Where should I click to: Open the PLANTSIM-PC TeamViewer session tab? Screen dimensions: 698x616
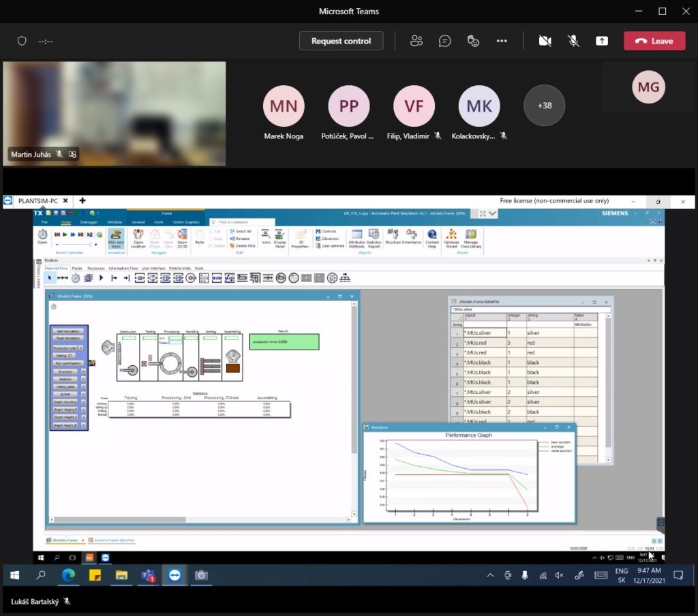(38, 201)
